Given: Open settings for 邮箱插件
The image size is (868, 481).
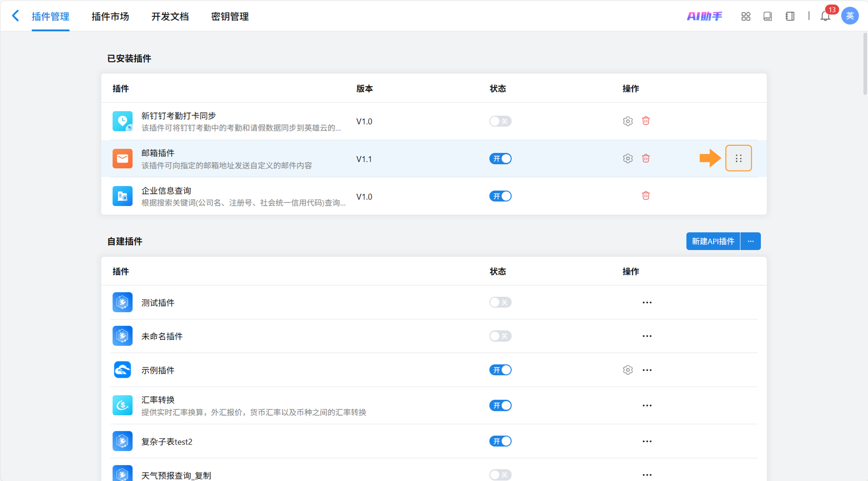Looking at the screenshot, I should [x=627, y=158].
